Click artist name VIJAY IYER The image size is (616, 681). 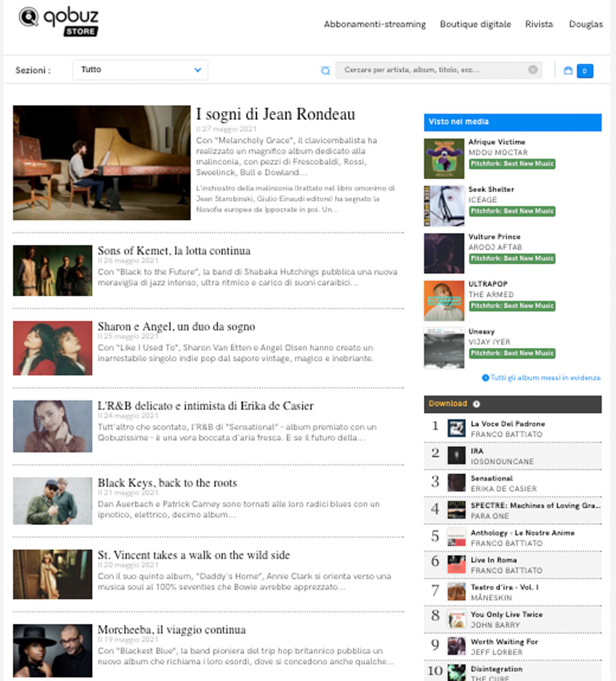489,342
